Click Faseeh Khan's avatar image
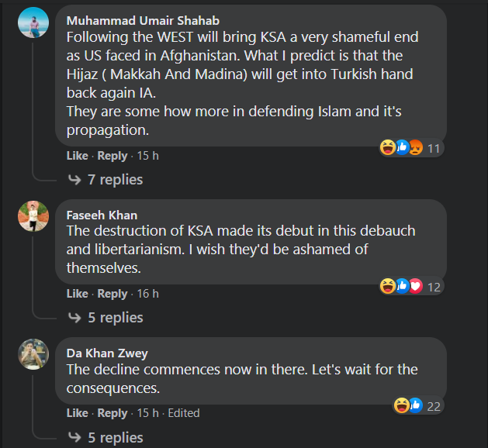 [x=33, y=216]
